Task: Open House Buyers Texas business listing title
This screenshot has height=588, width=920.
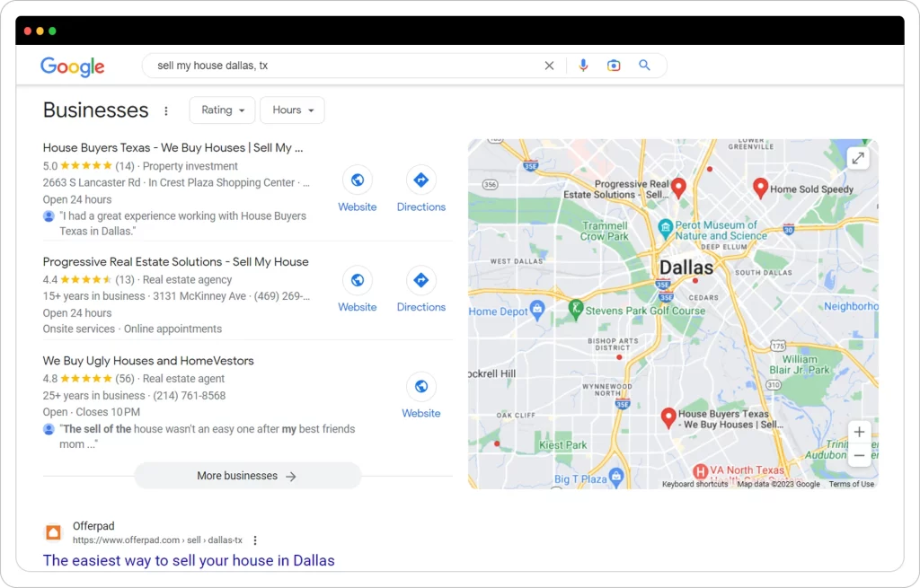Action: click(173, 147)
